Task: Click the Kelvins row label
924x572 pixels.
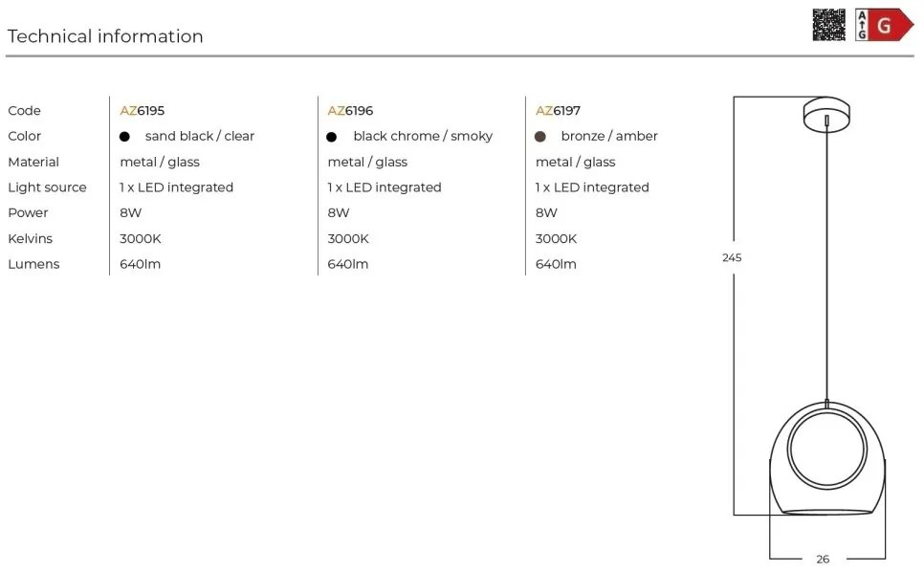Action: (30, 238)
